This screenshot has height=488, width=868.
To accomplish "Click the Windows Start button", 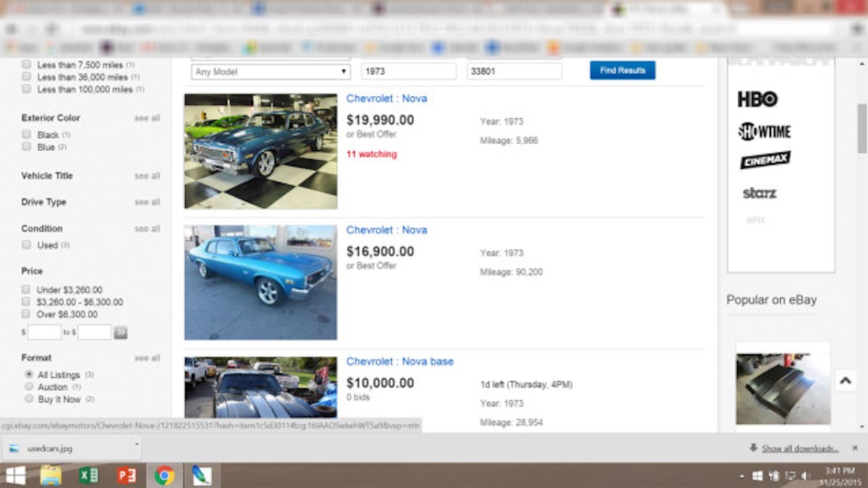I will [x=14, y=475].
